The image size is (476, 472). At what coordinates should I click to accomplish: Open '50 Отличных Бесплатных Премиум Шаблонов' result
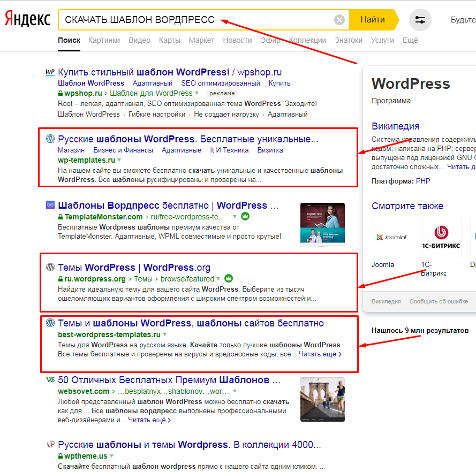[169, 380]
